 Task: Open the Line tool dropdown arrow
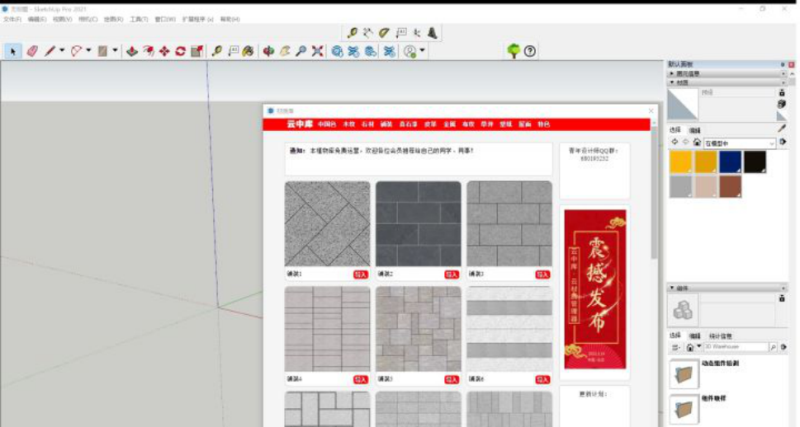[x=62, y=51]
